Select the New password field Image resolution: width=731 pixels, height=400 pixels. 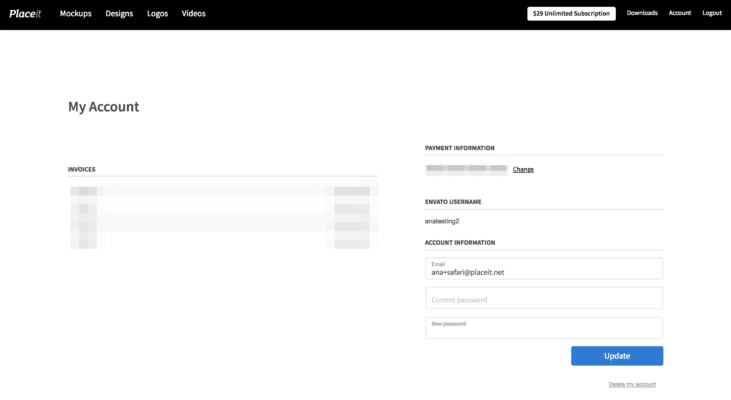544,328
